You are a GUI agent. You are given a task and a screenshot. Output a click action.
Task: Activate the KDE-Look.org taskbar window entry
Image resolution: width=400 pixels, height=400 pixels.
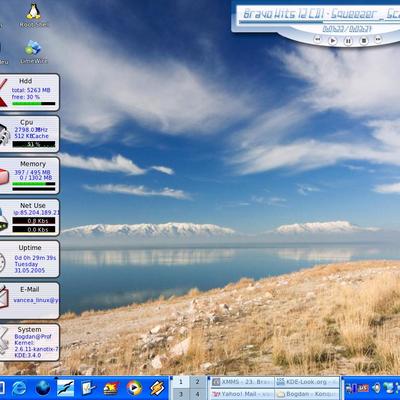click(307, 382)
